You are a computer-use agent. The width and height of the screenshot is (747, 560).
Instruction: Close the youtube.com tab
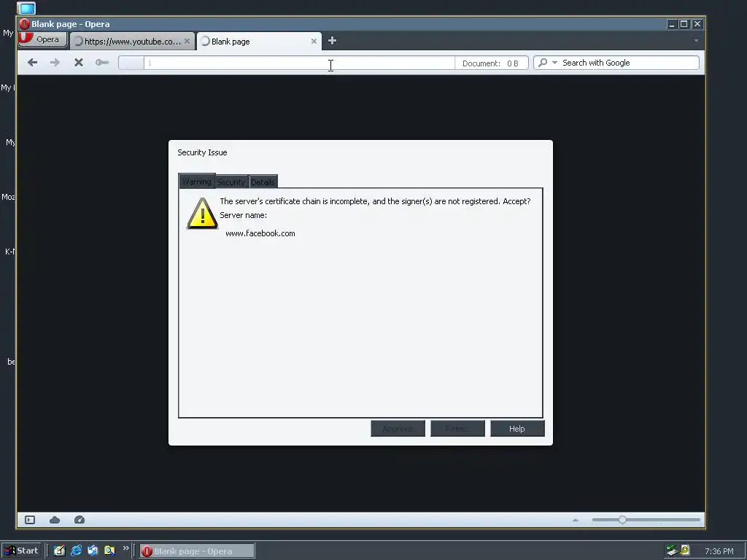[x=187, y=42]
